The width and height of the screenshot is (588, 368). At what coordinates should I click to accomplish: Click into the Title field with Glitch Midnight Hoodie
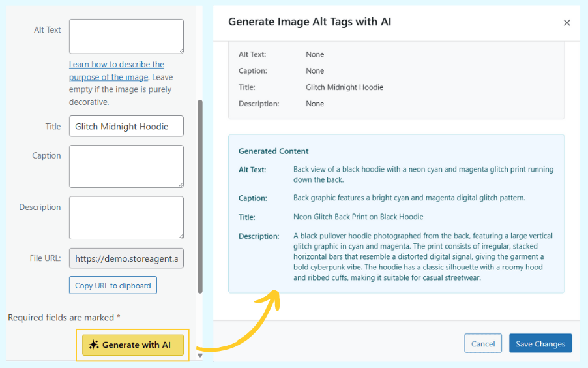[x=126, y=127]
